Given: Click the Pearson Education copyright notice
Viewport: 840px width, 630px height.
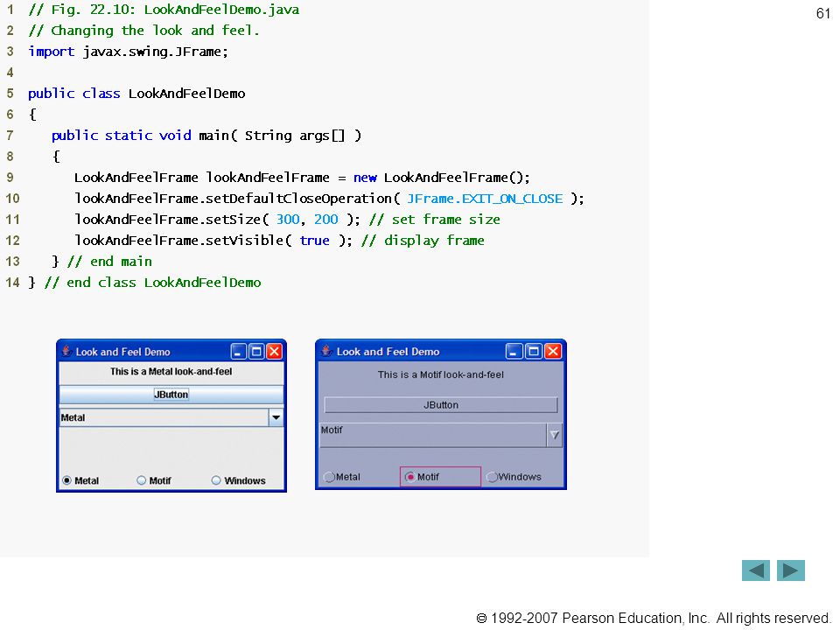Looking at the screenshot, I should pyautogui.click(x=653, y=619).
